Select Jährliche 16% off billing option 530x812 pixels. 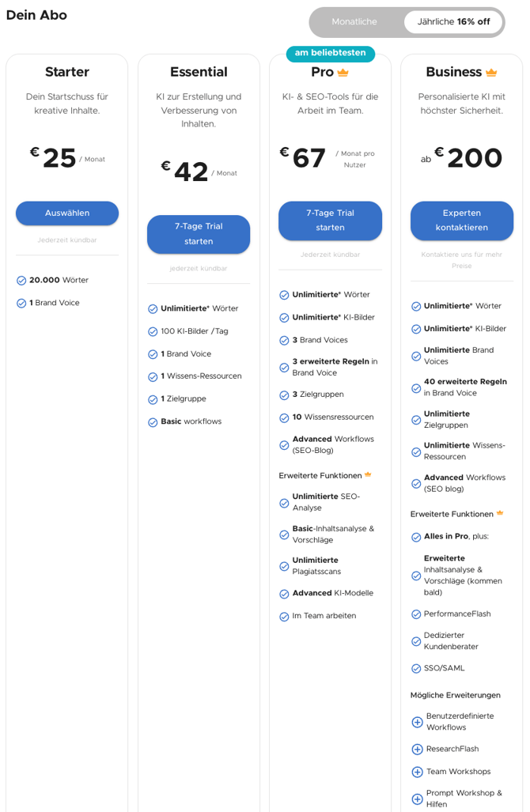[x=453, y=22]
